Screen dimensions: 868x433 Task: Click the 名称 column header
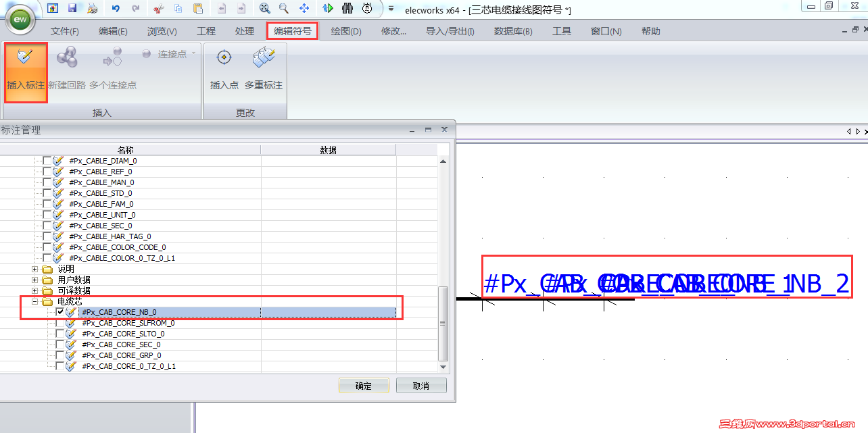coord(126,150)
